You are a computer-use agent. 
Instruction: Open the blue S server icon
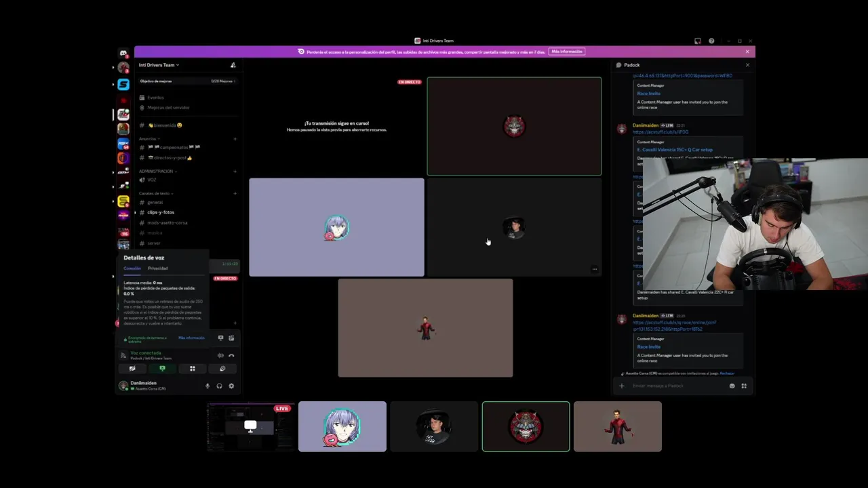tap(123, 84)
